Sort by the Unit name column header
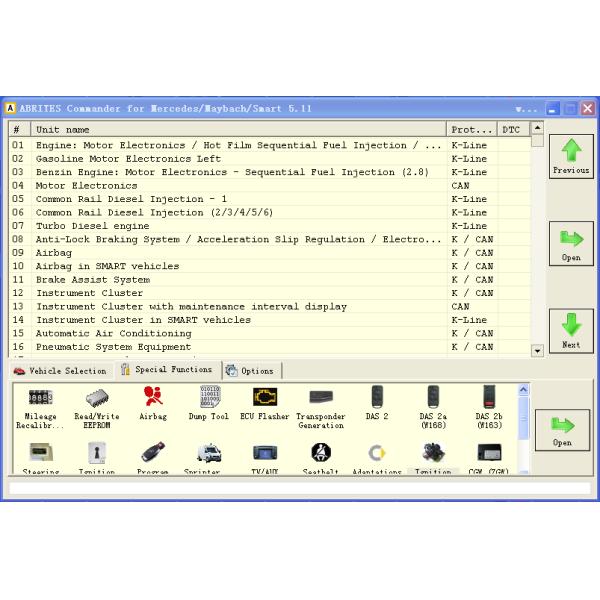 click(x=237, y=129)
